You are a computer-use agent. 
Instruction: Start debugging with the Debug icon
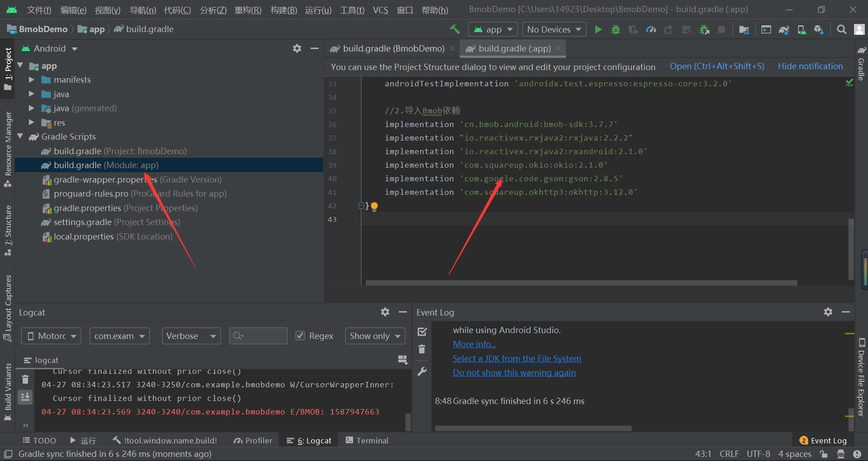click(615, 29)
